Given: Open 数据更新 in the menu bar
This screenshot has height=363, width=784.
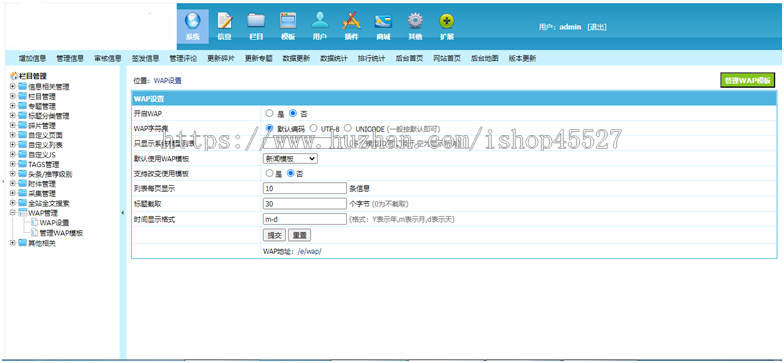Looking at the screenshot, I should point(296,58).
